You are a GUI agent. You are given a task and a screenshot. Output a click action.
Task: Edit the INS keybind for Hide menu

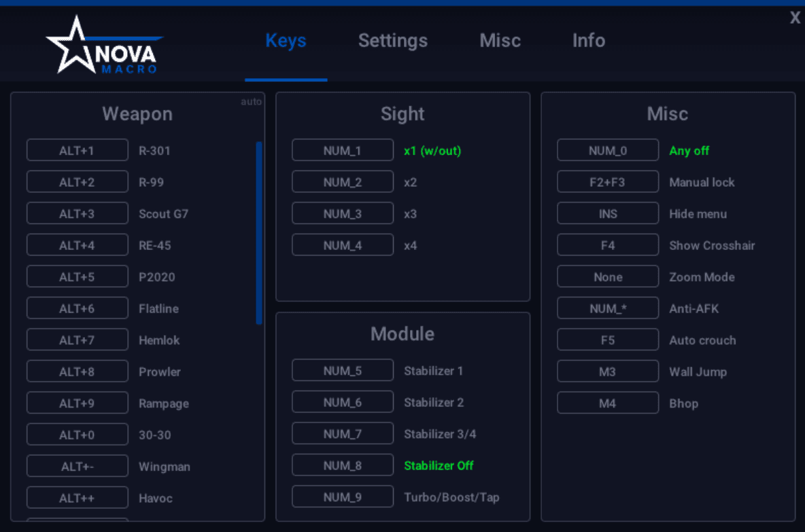(608, 213)
